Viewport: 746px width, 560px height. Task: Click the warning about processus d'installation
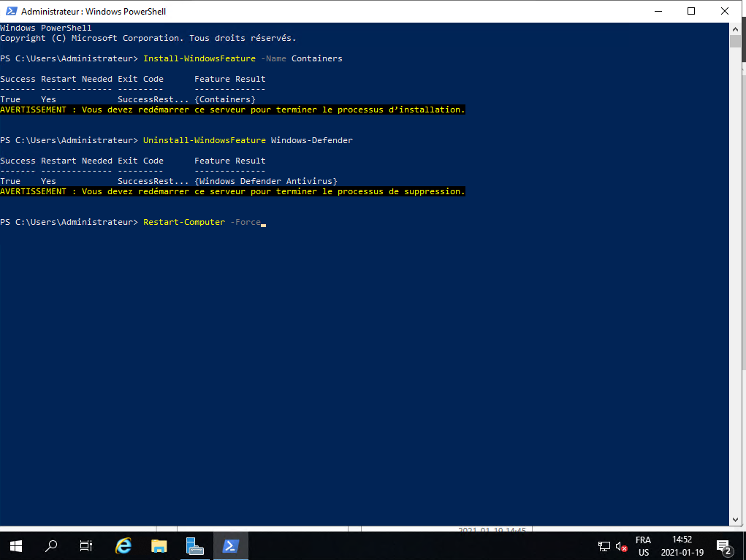[232, 110]
